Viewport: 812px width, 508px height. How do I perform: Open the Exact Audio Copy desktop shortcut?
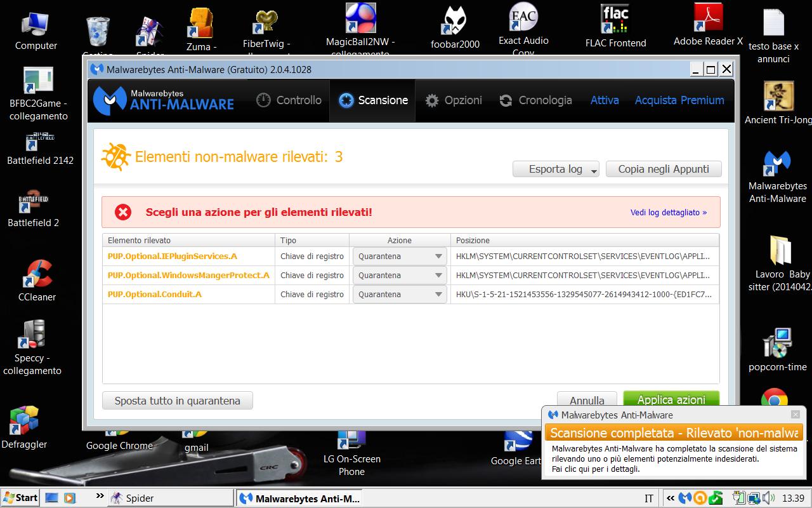523,29
